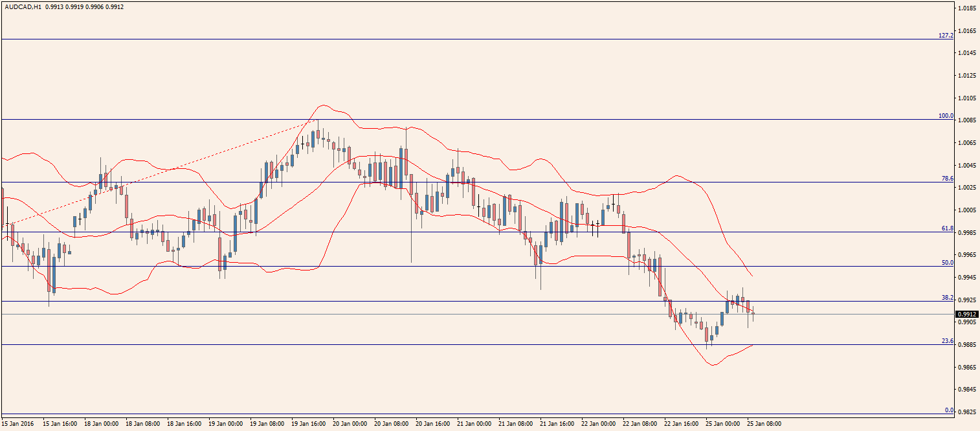Image resolution: width=980 pixels, height=431 pixels.
Task: Click the 18 Jan 16:00 time label
Action: click(x=184, y=424)
